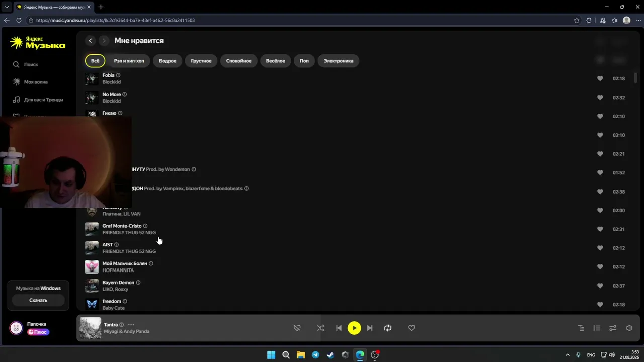Image resolution: width=644 pixels, height=362 pixels.
Task: Open artist Blockkid under Fobia
Action: point(112,82)
